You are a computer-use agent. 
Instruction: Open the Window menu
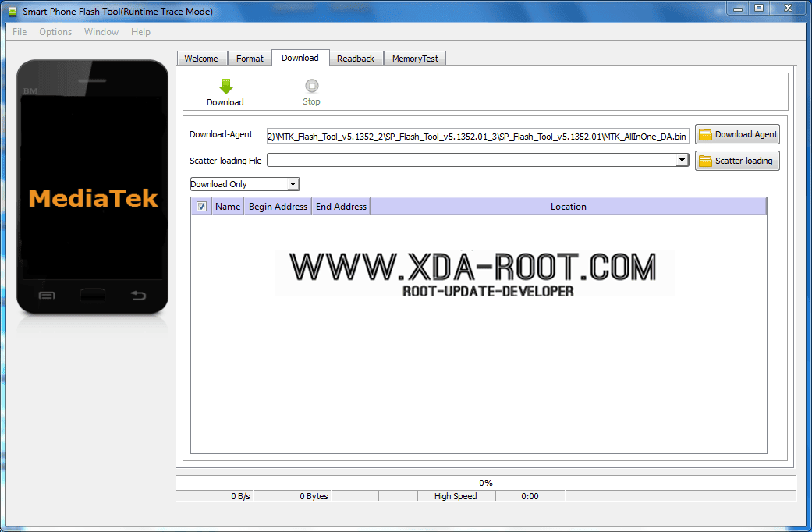[101, 32]
